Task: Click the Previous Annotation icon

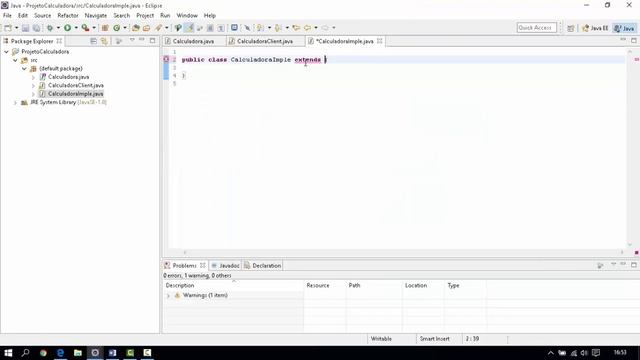Action: click(x=278, y=28)
